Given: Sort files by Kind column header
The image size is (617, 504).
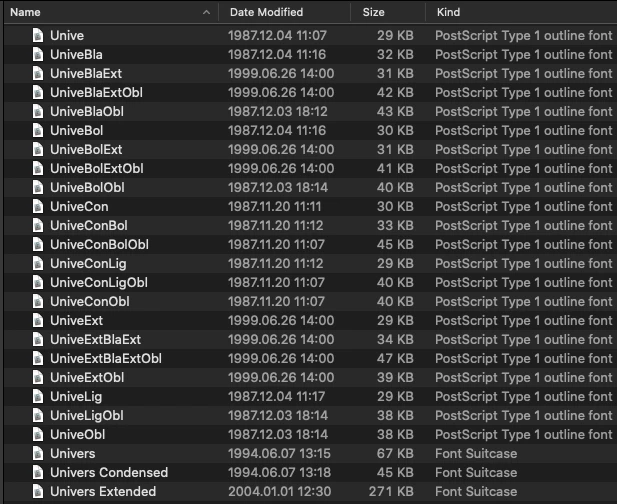Looking at the screenshot, I should click(x=448, y=12).
